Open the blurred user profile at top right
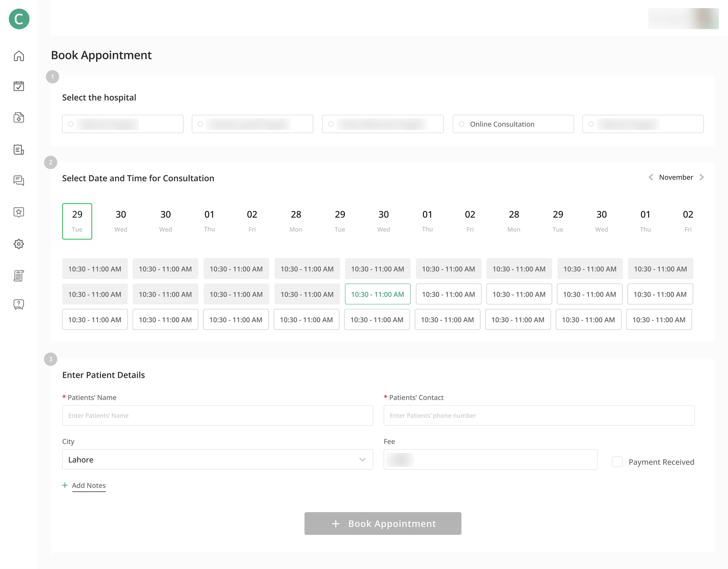Screen dimensions: 728x569 [x=683, y=19]
